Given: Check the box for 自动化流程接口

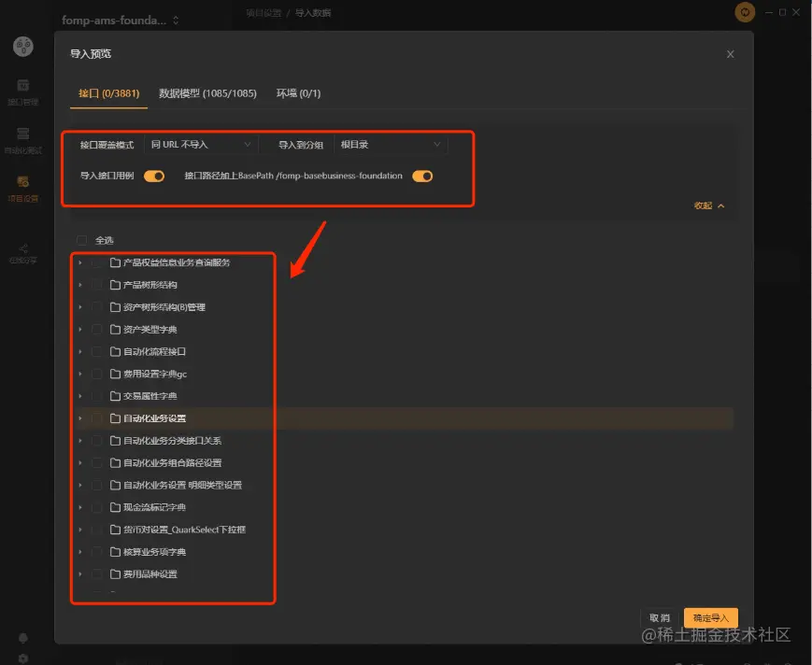Looking at the screenshot, I should 97,351.
